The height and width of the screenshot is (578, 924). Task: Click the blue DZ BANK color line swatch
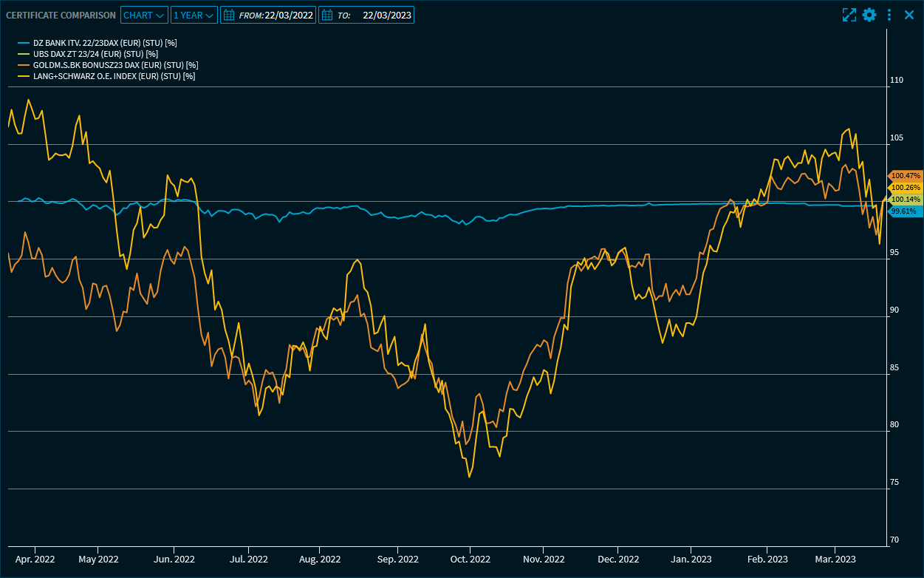click(x=24, y=44)
